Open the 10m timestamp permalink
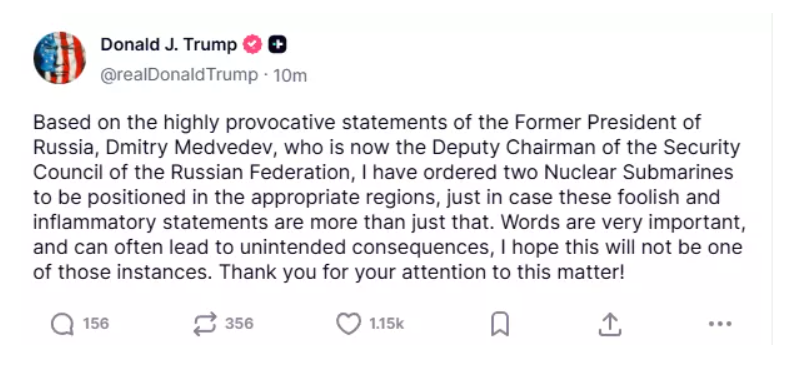Viewport: 807px width, 368px height. 290,76
